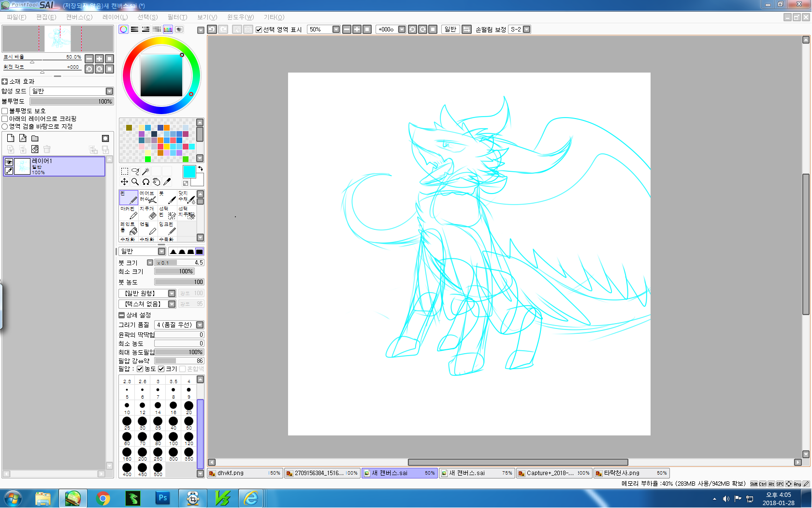Click the undo button in toolbar
The image size is (812, 508).
click(x=212, y=30)
